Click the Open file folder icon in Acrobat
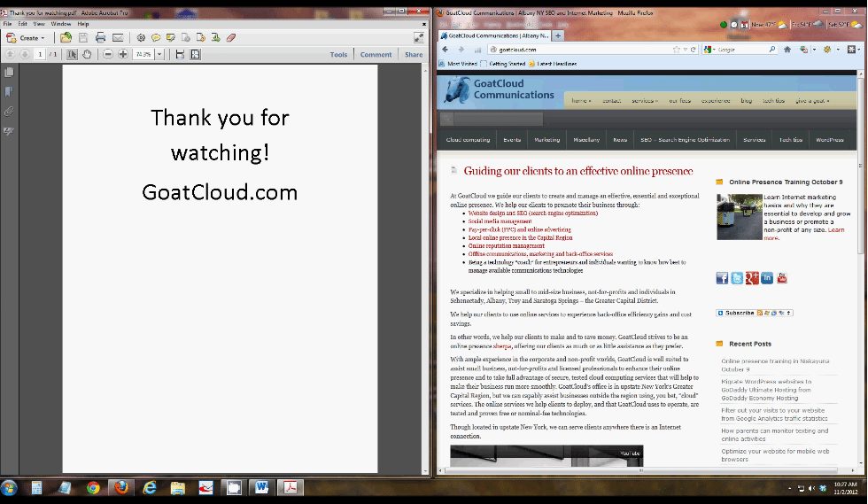The image size is (868, 504). click(66, 38)
